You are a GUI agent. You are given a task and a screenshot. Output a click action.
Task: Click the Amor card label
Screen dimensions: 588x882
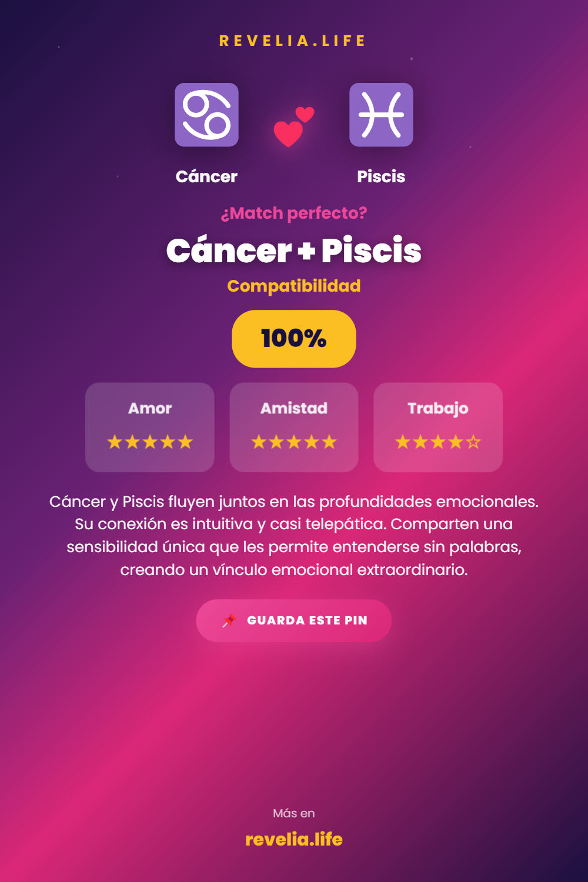150,408
